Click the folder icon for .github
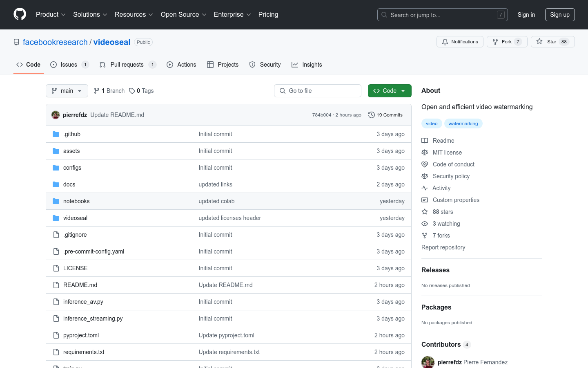588x368 pixels. (x=56, y=134)
